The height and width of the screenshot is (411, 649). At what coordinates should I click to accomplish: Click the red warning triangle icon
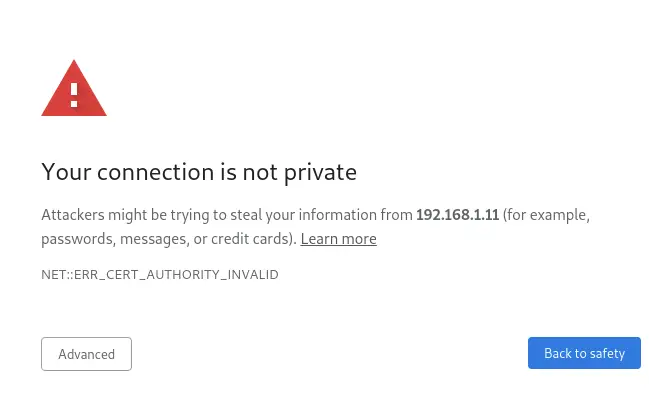[x=74, y=88]
